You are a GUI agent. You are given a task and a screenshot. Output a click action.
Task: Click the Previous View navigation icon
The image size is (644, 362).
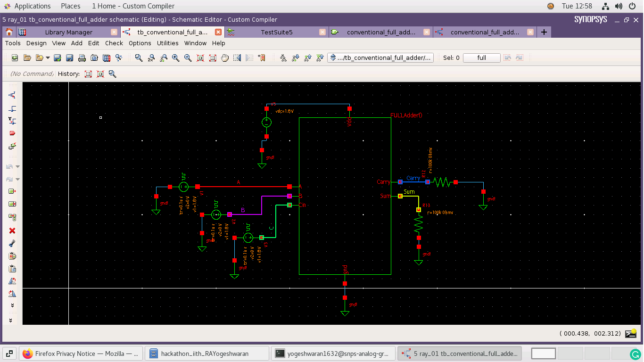click(237, 58)
